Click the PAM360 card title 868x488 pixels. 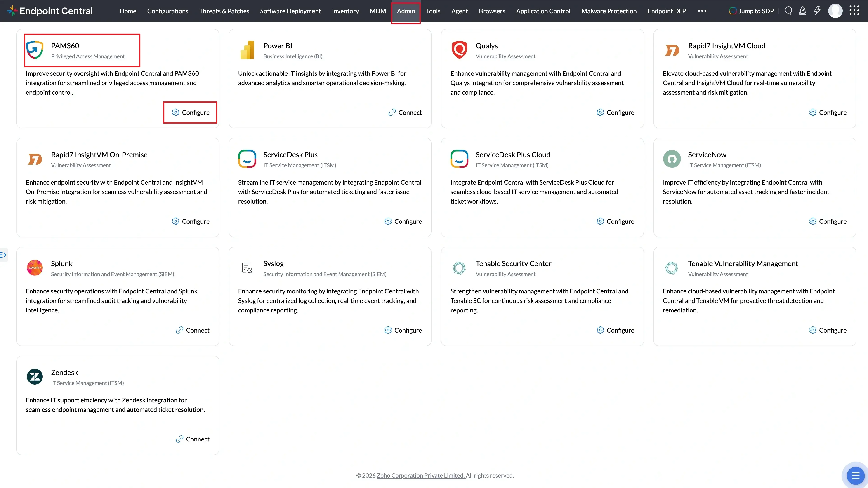click(x=65, y=45)
